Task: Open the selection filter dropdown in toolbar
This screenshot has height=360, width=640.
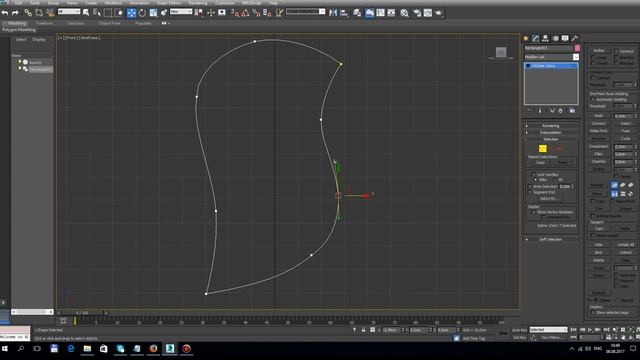Action: click(x=69, y=12)
